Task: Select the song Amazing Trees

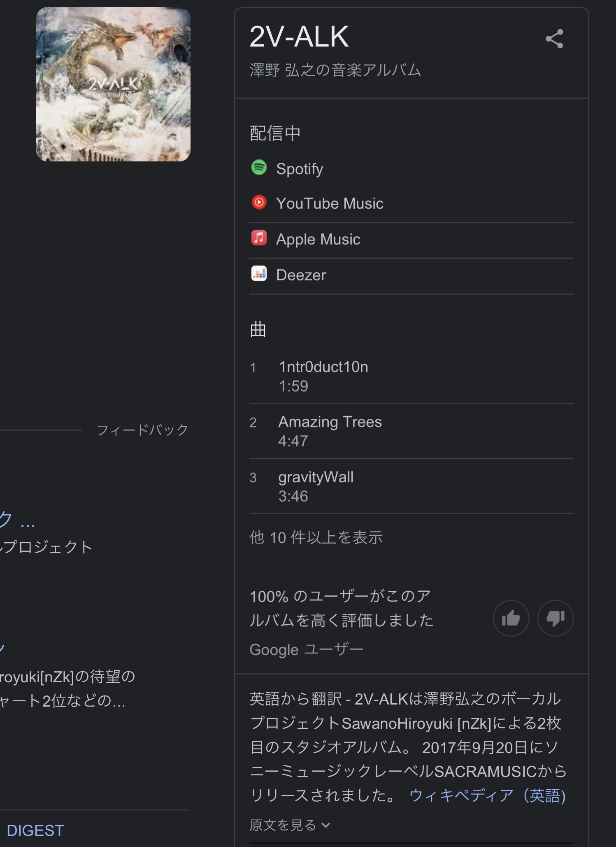Action: pos(330,422)
